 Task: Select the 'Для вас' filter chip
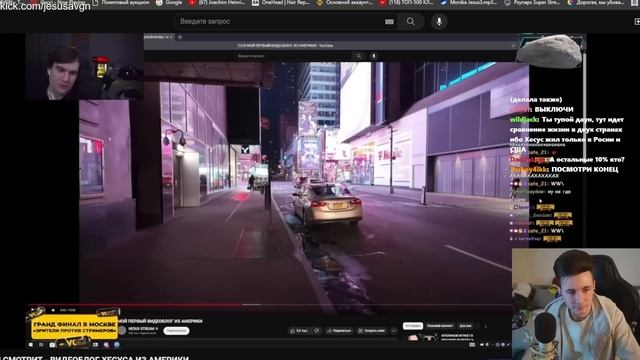tap(465, 326)
